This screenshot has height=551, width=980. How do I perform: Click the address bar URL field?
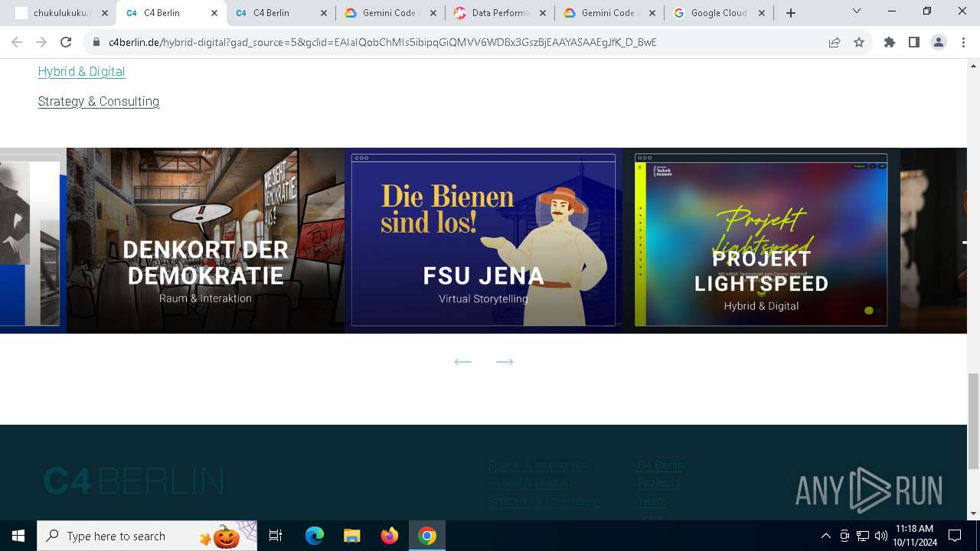point(459,42)
